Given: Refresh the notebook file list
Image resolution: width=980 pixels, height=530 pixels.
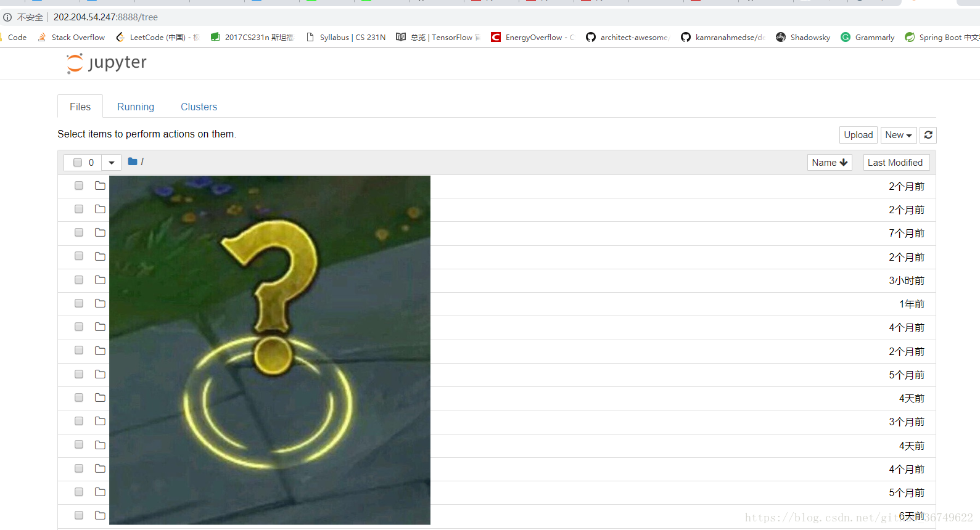Looking at the screenshot, I should pyautogui.click(x=928, y=135).
